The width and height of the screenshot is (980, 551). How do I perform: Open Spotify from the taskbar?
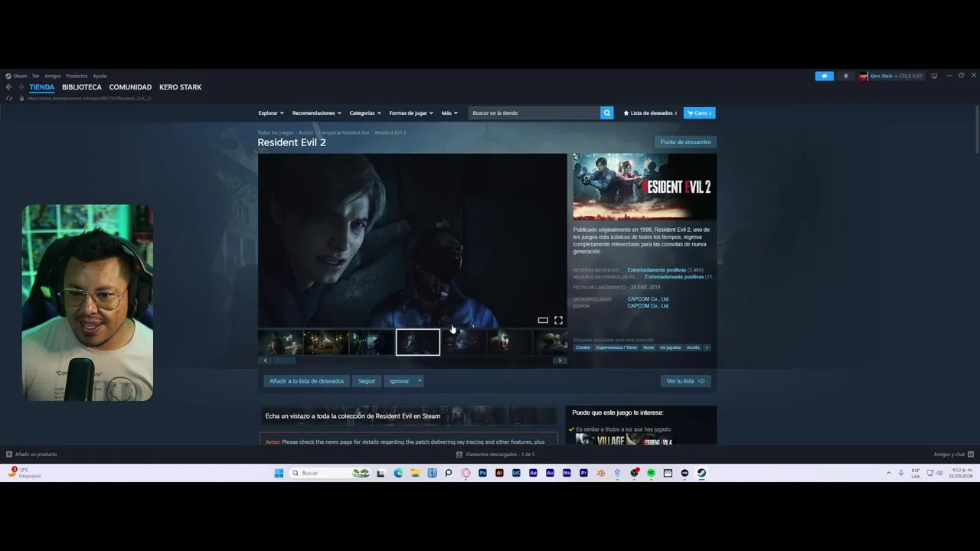pos(651,473)
